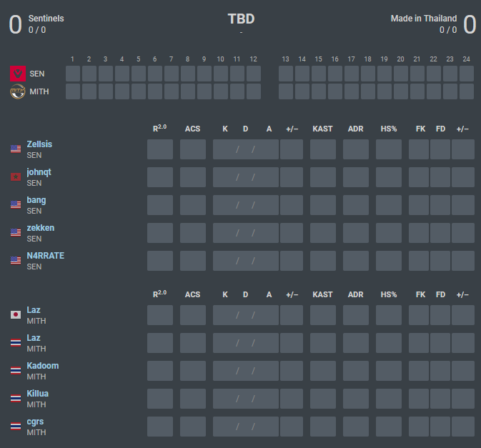The height and width of the screenshot is (448, 481).
Task: Open johnqt player profile
Action: pos(39,172)
